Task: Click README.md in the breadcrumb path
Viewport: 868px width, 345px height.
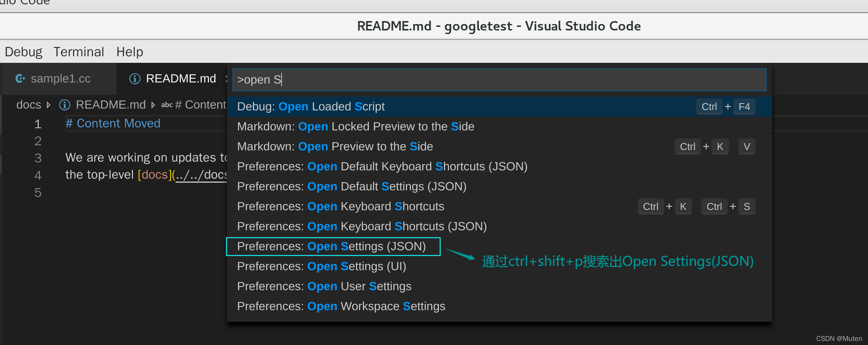Action: tap(111, 105)
